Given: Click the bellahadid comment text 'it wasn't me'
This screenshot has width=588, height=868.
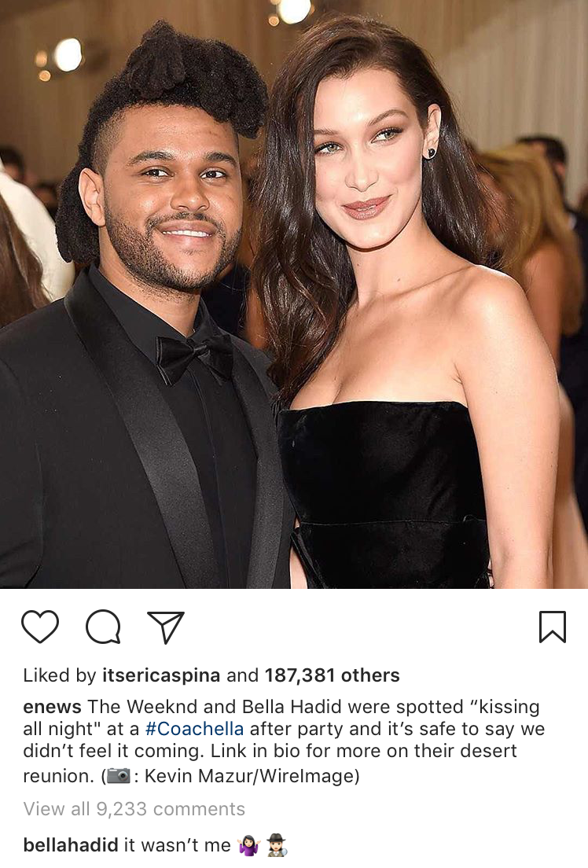Looking at the screenshot, I should tap(177, 844).
